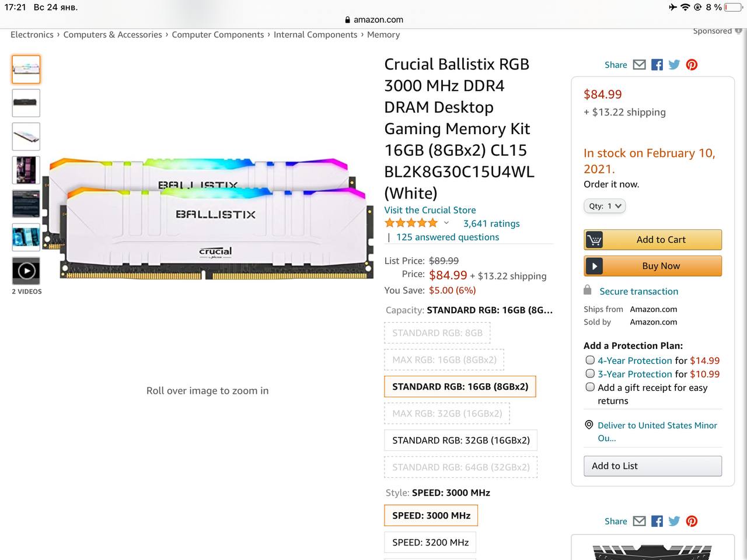Screen dimensions: 747x560
Task: Expand the star rating breakdown chevron
Action: pyautogui.click(x=446, y=223)
